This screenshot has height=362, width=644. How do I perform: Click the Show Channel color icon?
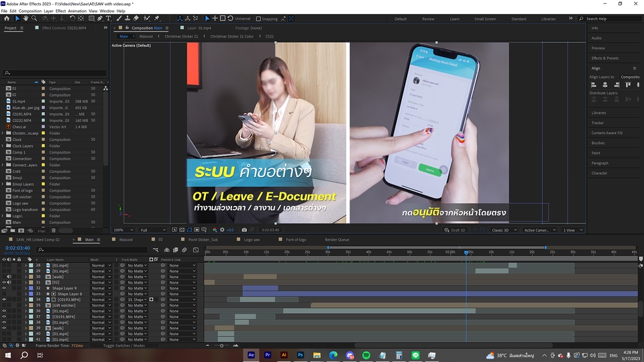point(215,230)
